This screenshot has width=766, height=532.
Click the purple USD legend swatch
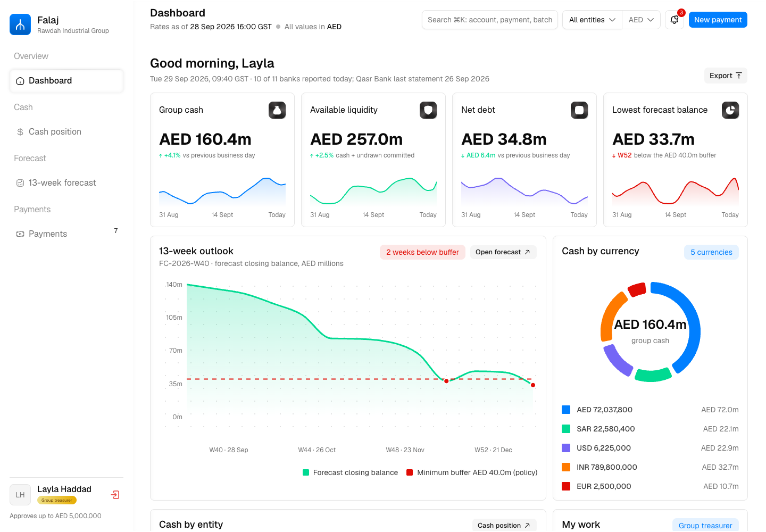point(566,448)
